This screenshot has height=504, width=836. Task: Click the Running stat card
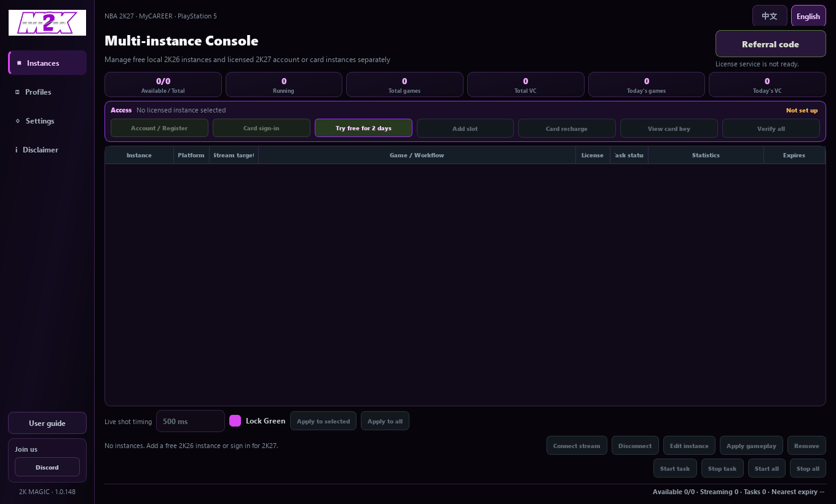pos(283,85)
